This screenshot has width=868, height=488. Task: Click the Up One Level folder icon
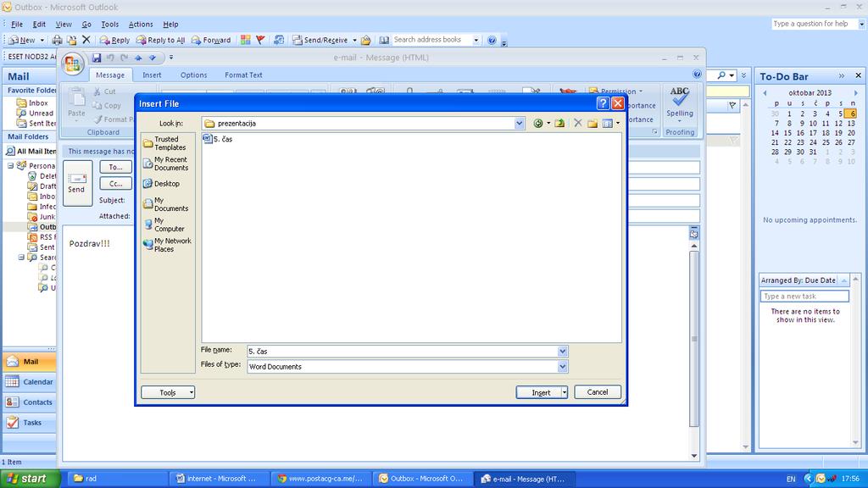point(559,124)
